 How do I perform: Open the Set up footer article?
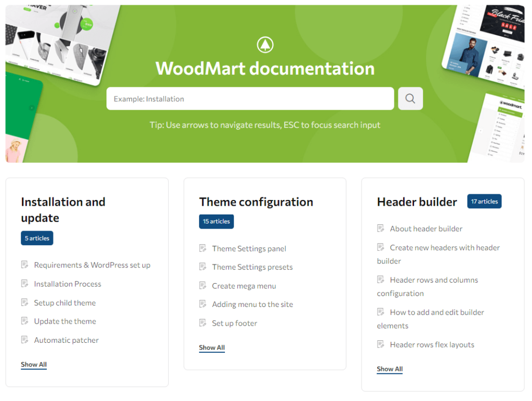234,323
